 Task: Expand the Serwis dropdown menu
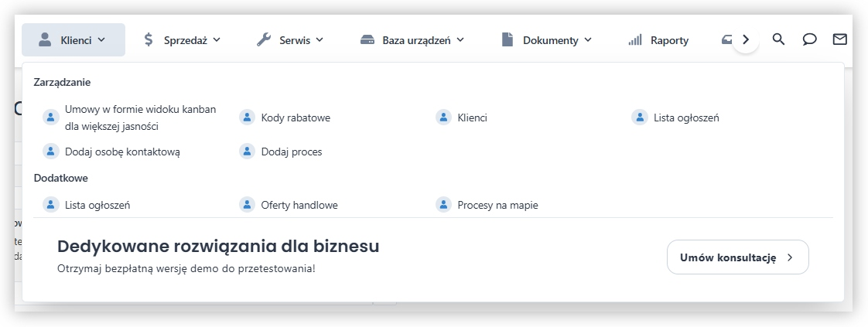click(x=290, y=40)
